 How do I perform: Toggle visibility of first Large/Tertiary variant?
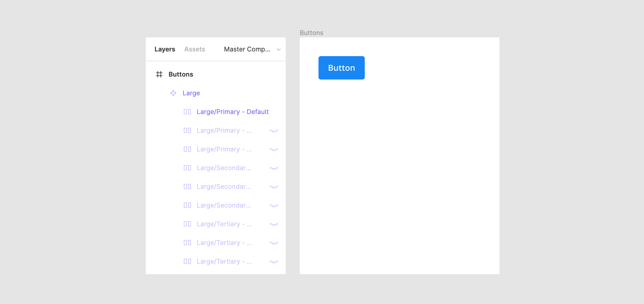(274, 224)
